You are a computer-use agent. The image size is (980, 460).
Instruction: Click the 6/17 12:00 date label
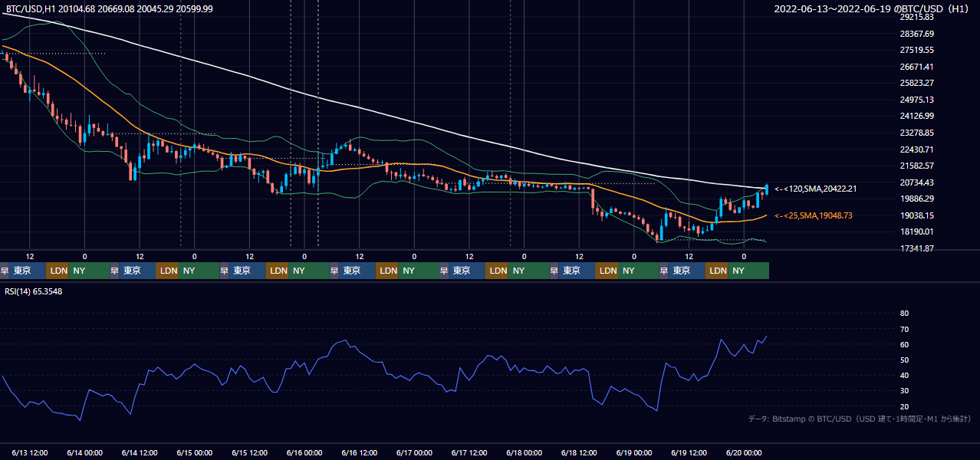[470, 452]
